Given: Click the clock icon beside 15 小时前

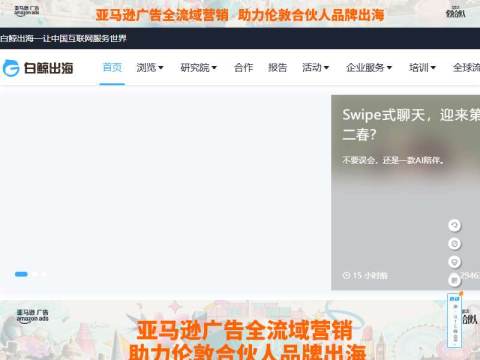Looking at the screenshot, I should pyautogui.click(x=346, y=276).
